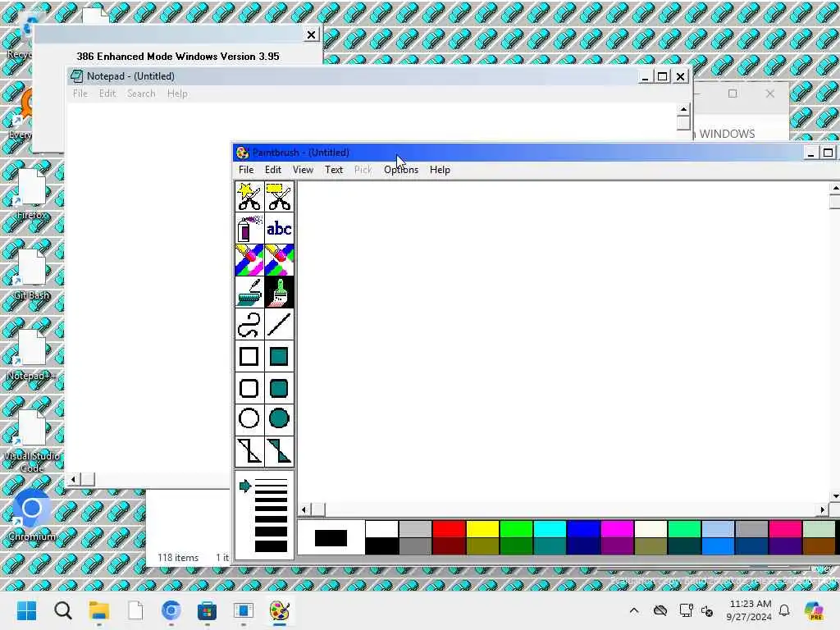Pick the cyan palette color
The height and width of the screenshot is (630, 840).
(550, 529)
